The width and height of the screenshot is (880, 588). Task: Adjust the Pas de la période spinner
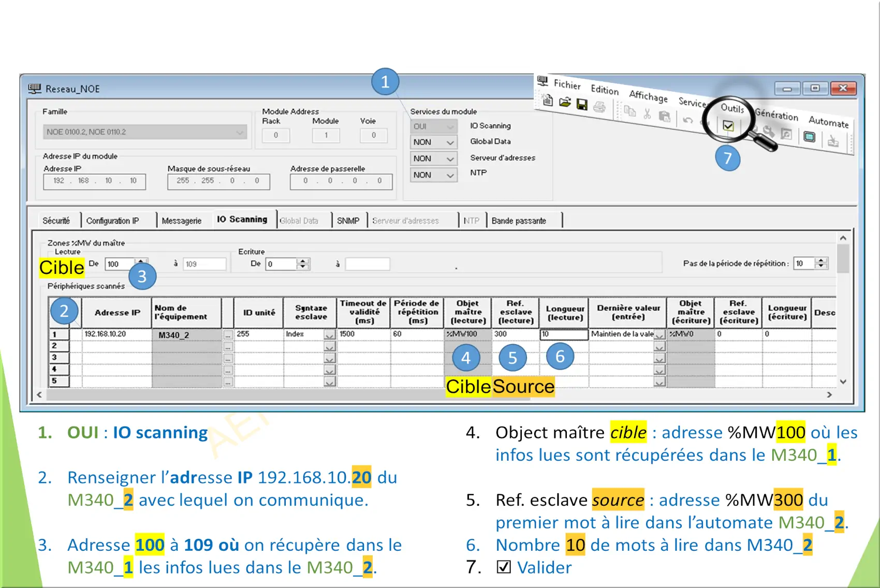pyautogui.click(x=822, y=263)
